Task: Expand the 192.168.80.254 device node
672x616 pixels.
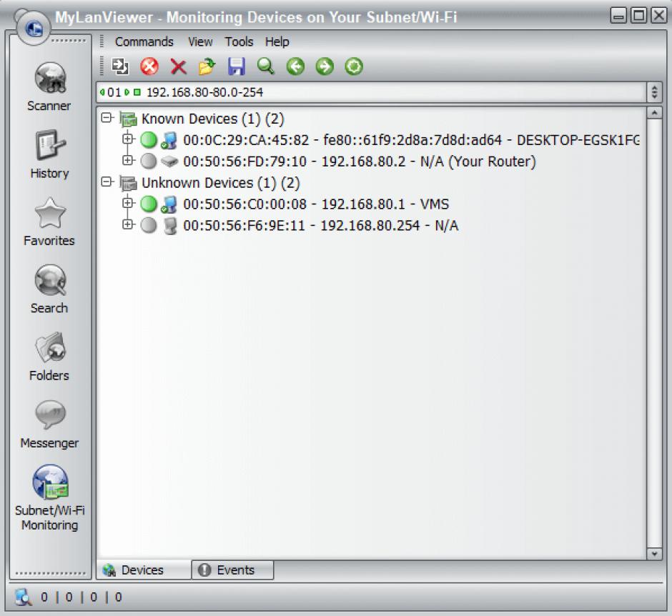Action: [127, 224]
